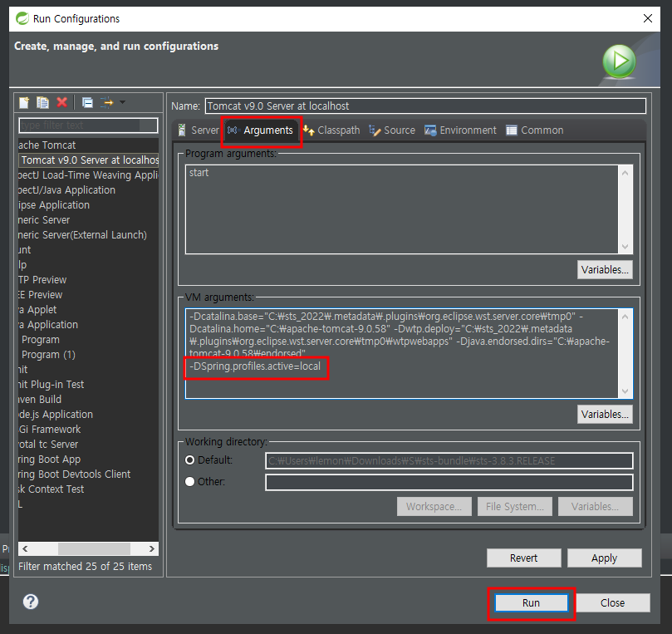Image resolution: width=672 pixels, height=634 pixels.
Task: Select Pivotal tc Server item
Action: [48, 445]
